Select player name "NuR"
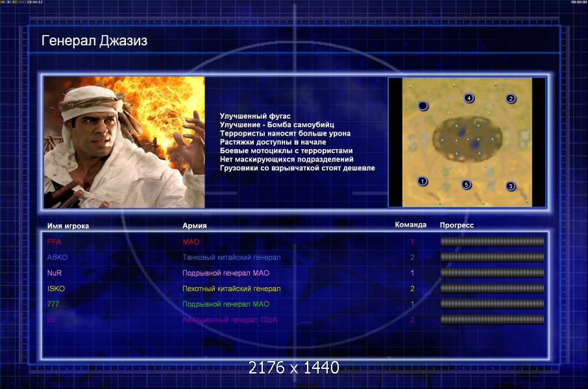This screenshot has height=389, width=588. 55,273
